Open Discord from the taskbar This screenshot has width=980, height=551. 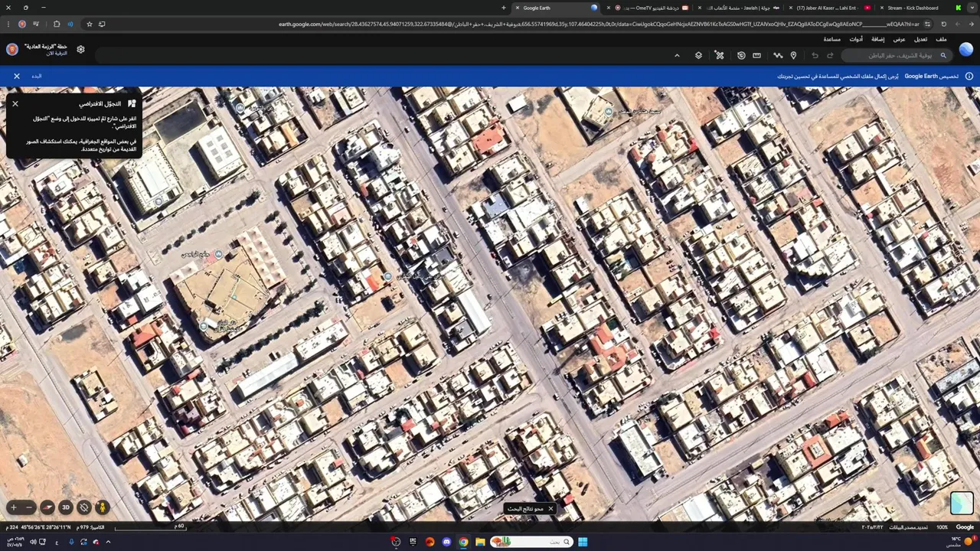coord(446,542)
